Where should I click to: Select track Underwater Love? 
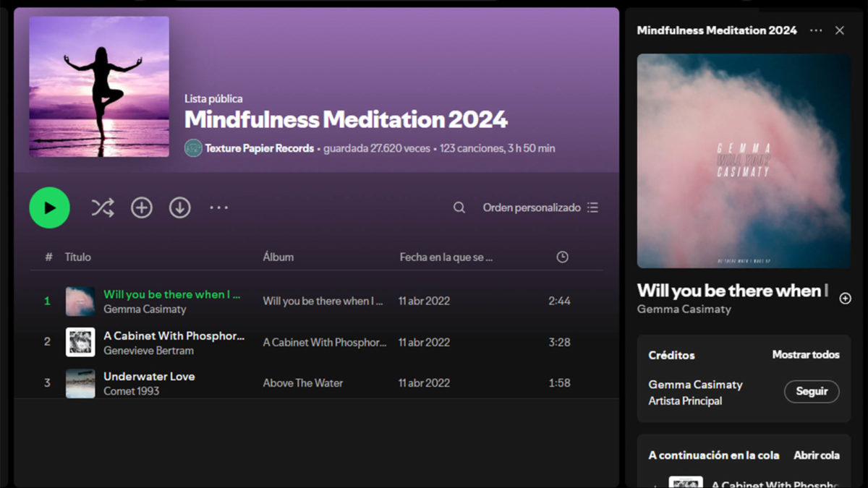[x=149, y=377]
